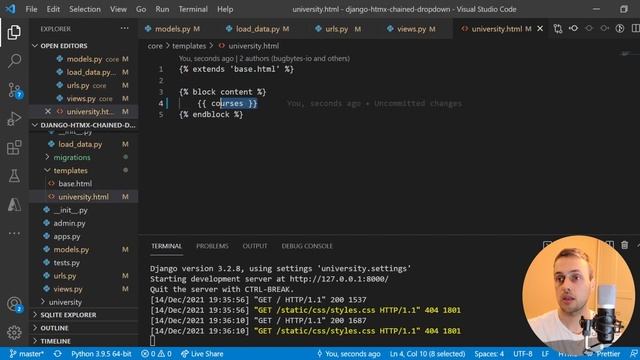Open the Go menu

coord(141,9)
